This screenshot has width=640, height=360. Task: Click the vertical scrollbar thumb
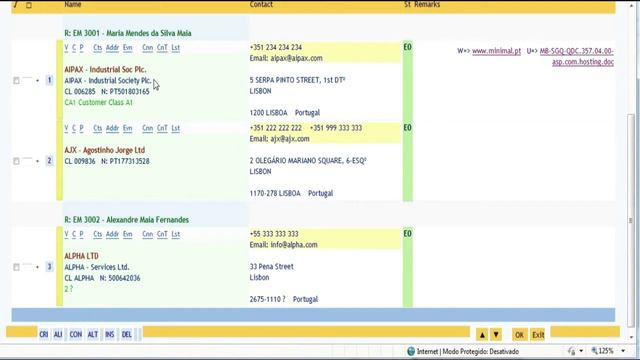click(631, 220)
